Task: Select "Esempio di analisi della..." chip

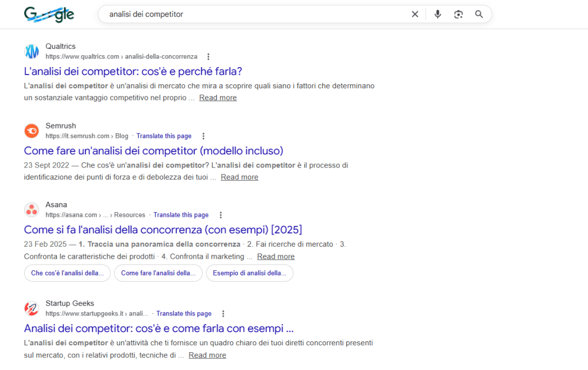Action: coord(250,273)
